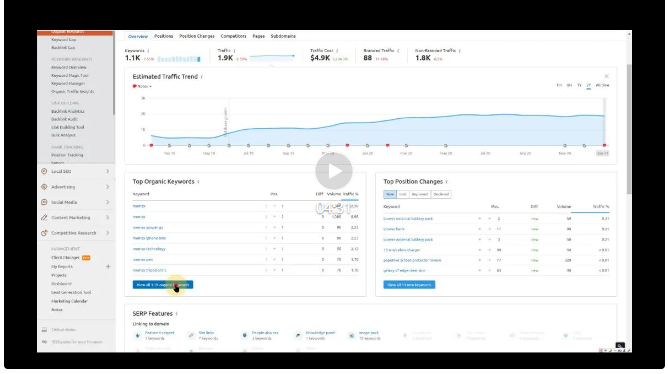Select the New position changes filter
The width and height of the screenshot is (668, 374).
(390, 194)
